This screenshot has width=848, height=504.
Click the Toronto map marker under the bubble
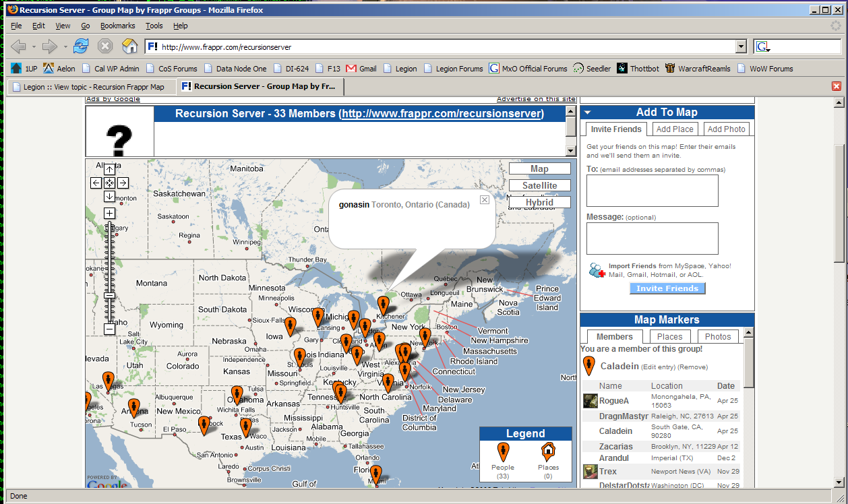(383, 305)
